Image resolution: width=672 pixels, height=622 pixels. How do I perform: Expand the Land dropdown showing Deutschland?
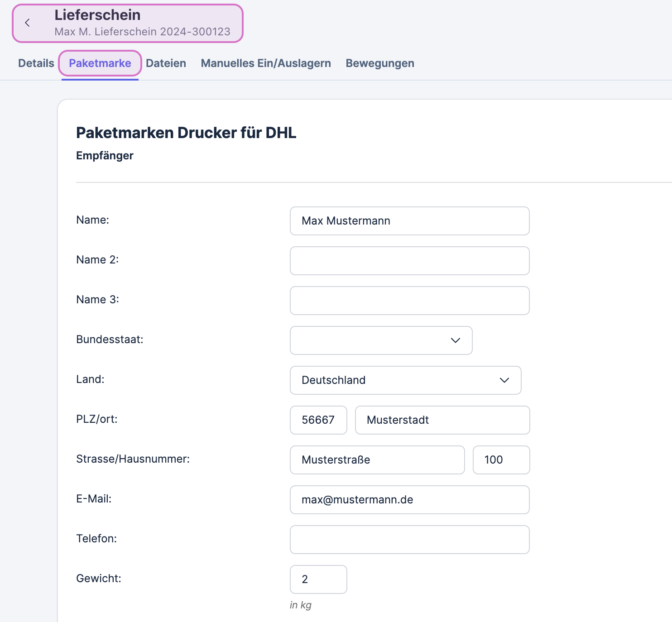(405, 380)
